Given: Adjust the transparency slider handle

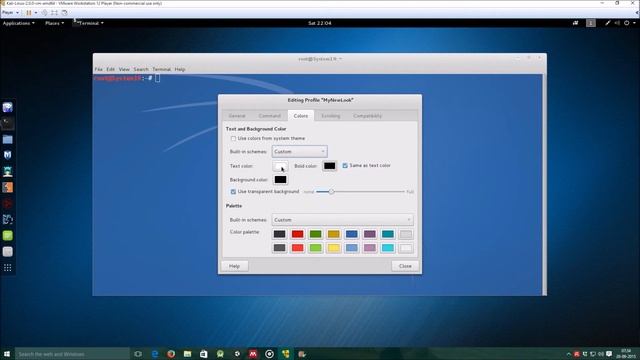Looking at the screenshot, I should (x=331, y=191).
